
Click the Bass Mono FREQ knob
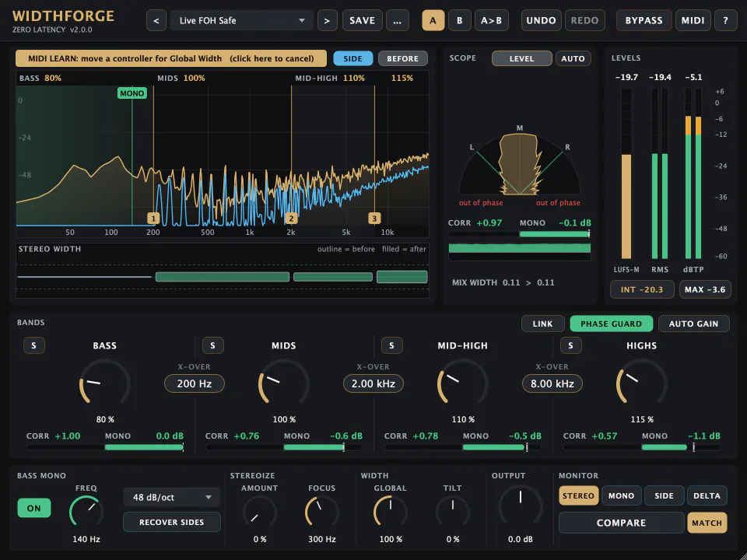click(86, 513)
